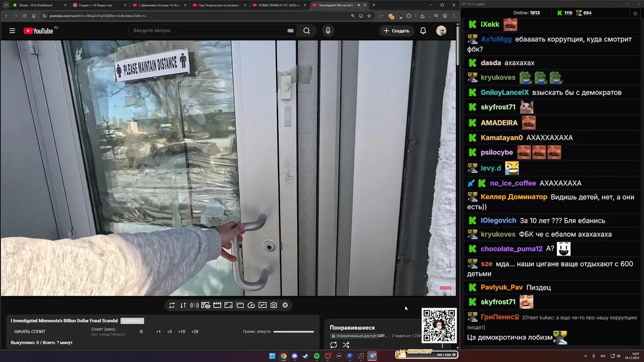Go back in browser history
The height and width of the screenshot is (362, 644).
click(x=6, y=16)
